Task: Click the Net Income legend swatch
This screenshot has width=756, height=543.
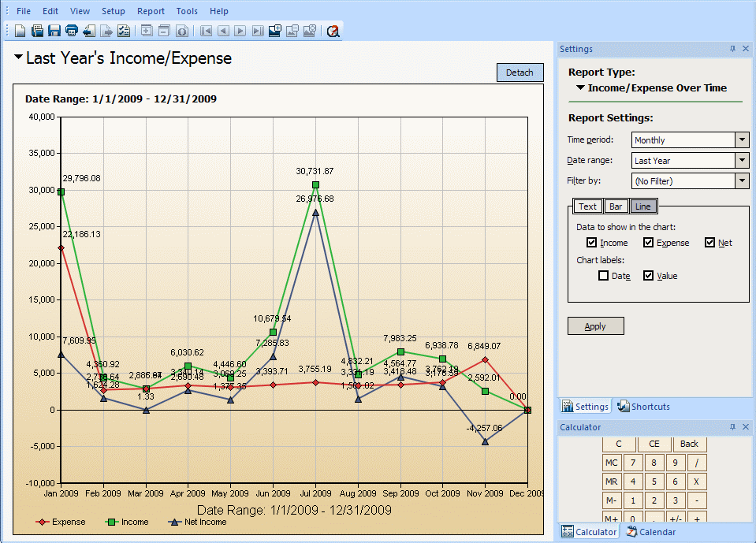Action: click(x=175, y=522)
